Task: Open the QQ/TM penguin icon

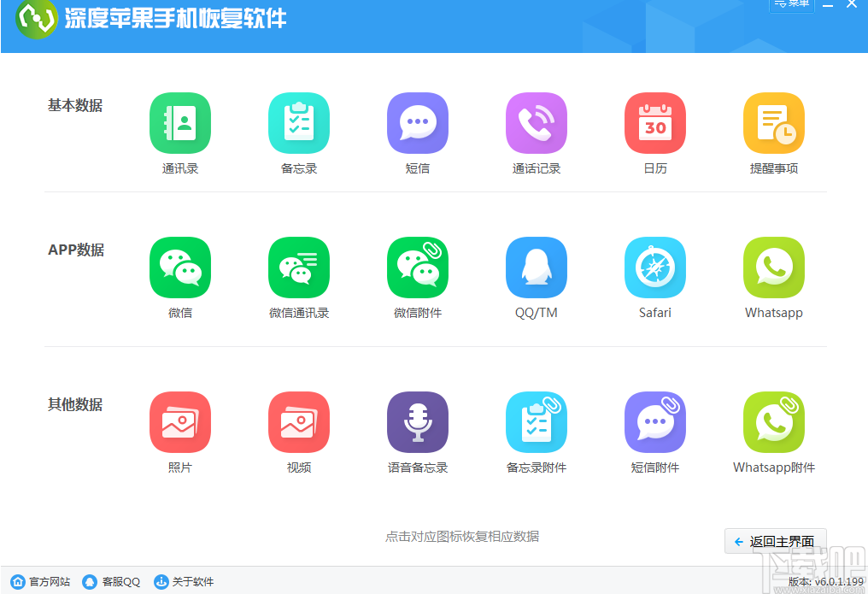Action: tap(537, 268)
